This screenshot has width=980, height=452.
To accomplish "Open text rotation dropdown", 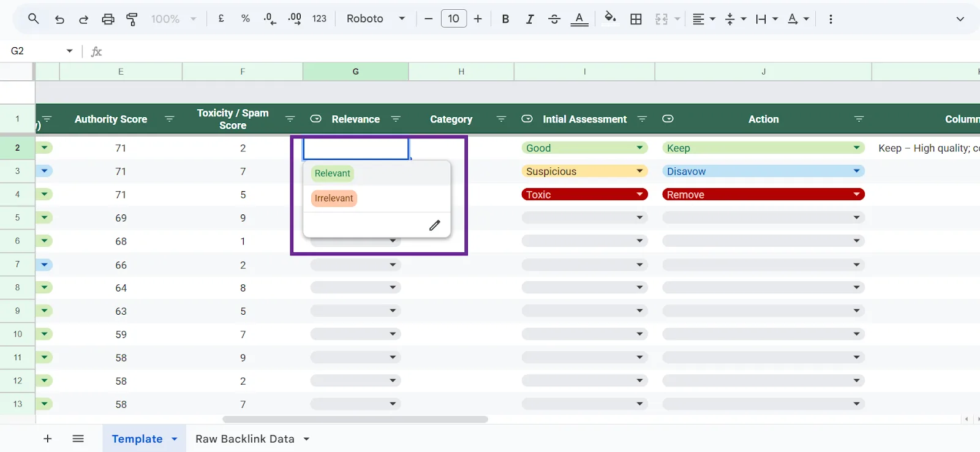I will [x=798, y=19].
